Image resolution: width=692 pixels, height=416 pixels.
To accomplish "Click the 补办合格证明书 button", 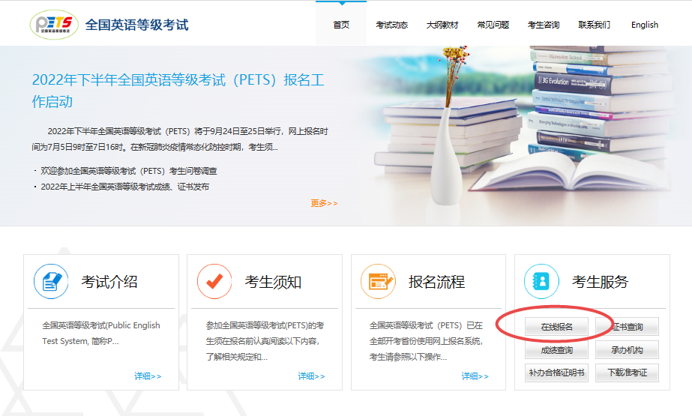I will point(557,373).
